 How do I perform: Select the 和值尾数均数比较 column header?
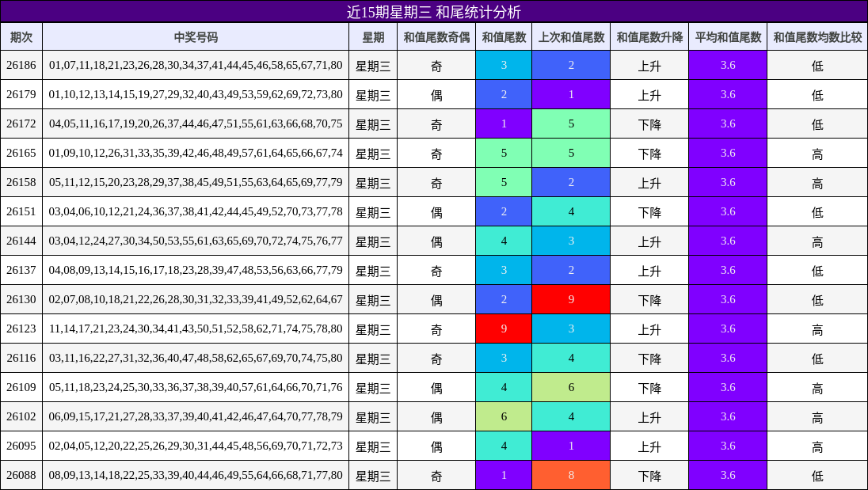[817, 37]
